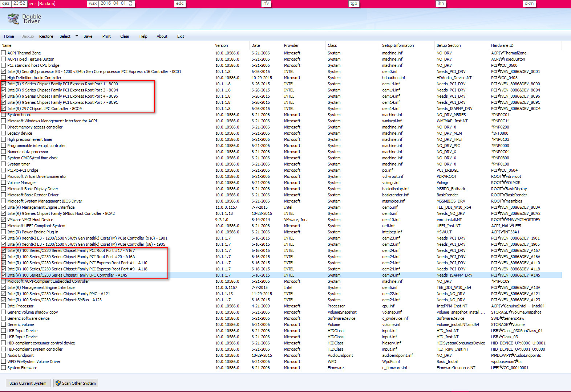Image resolution: width=571 pixels, height=392 pixels.
Task: Check ACPI Thermal Zone checkbox
Action: pyautogui.click(x=4, y=53)
